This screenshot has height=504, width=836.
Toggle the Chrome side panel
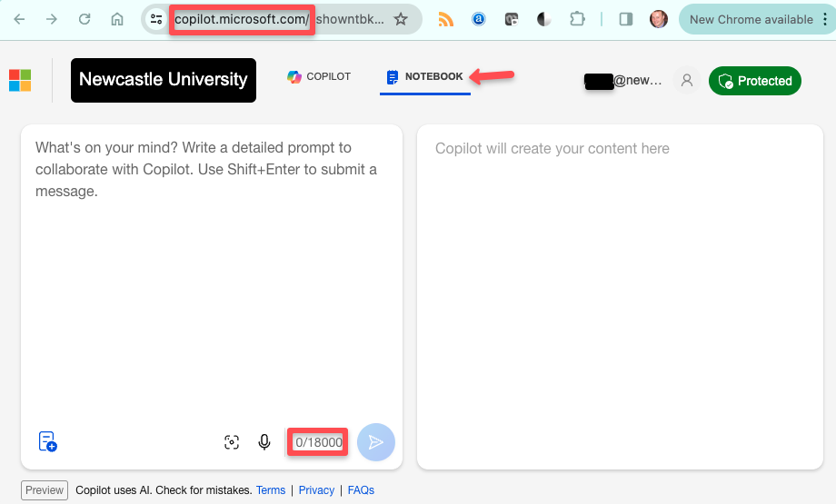pos(625,19)
